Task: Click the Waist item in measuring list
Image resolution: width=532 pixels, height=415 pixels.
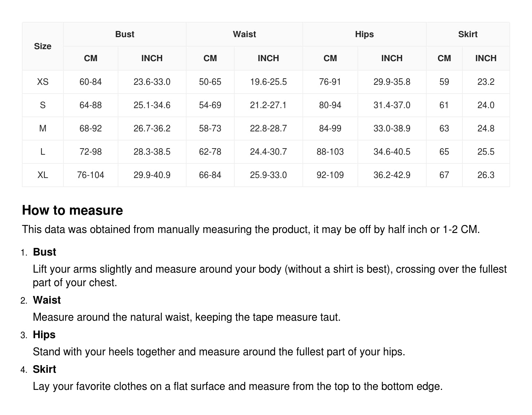Action: pos(47,300)
